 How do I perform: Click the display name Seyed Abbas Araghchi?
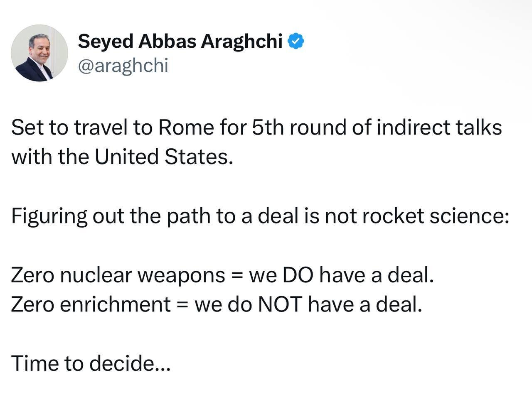click(180, 41)
